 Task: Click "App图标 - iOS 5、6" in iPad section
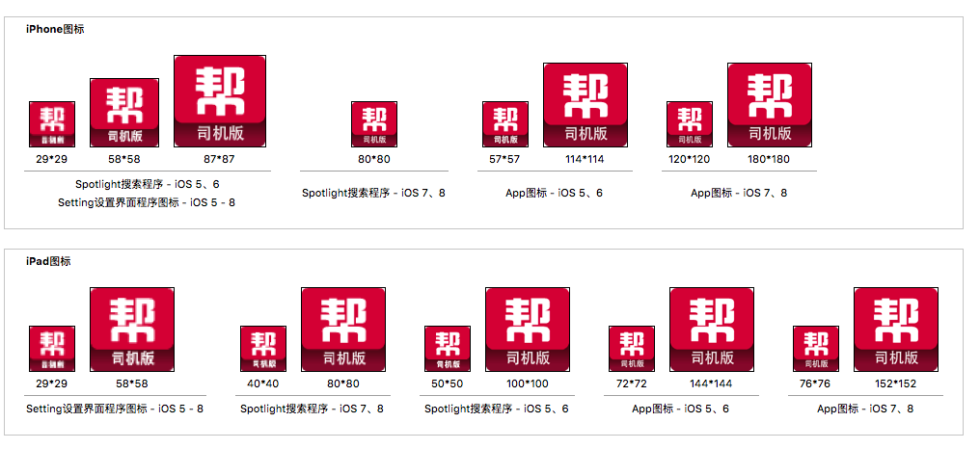(x=681, y=409)
